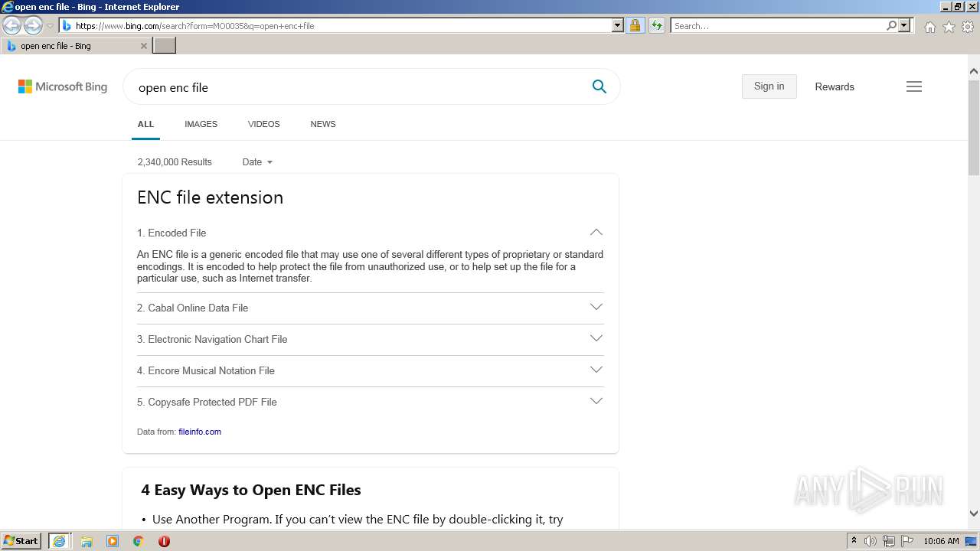Screen dimensions: 980x551
Task: Click the network tray icon
Action: (889, 541)
